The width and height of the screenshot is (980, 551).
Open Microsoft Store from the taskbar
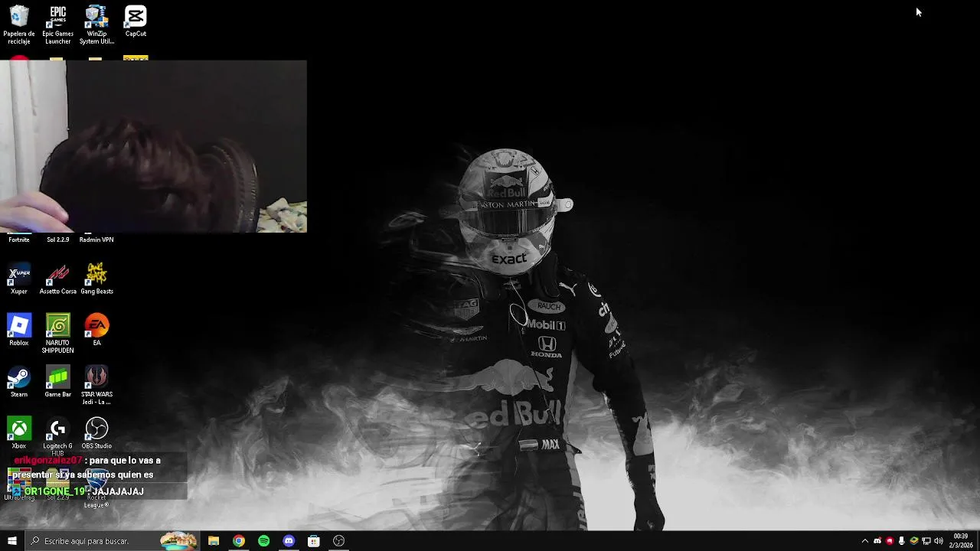pos(314,541)
